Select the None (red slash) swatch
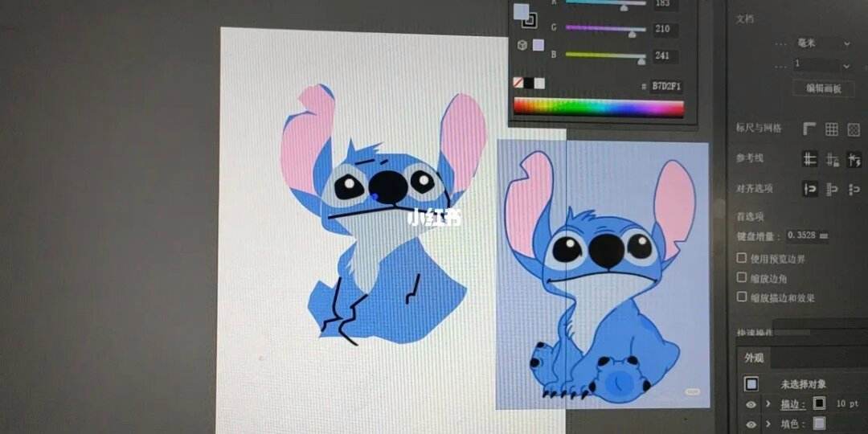 pyautogui.click(x=518, y=83)
